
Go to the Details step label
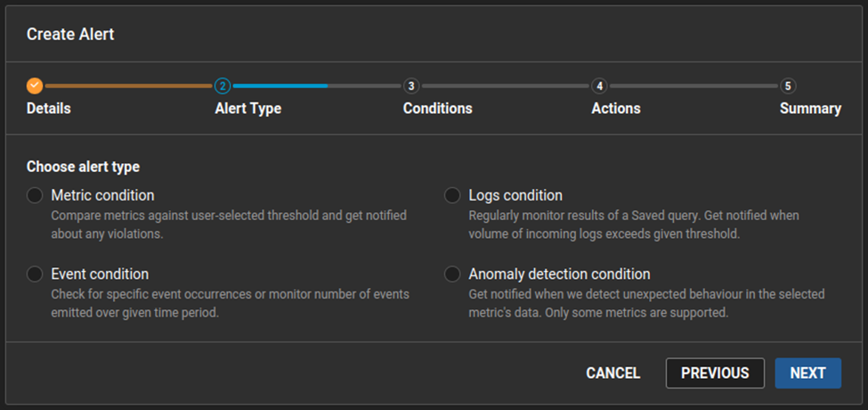(49, 109)
